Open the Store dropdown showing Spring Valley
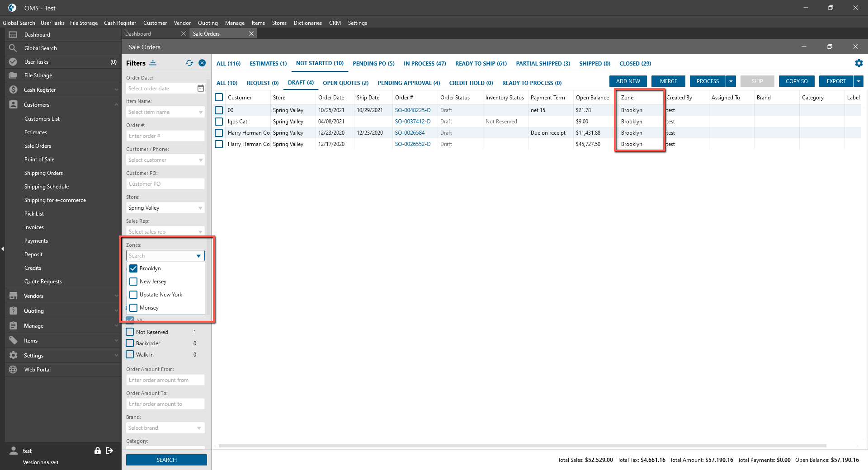Image resolution: width=868 pixels, height=470 pixels. click(x=201, y=208)
